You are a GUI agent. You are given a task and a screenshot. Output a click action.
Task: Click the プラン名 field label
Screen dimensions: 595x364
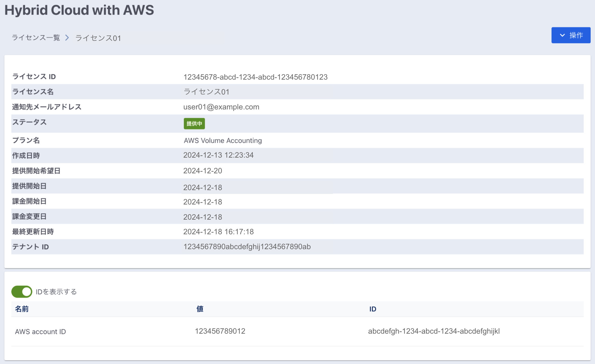26,140
